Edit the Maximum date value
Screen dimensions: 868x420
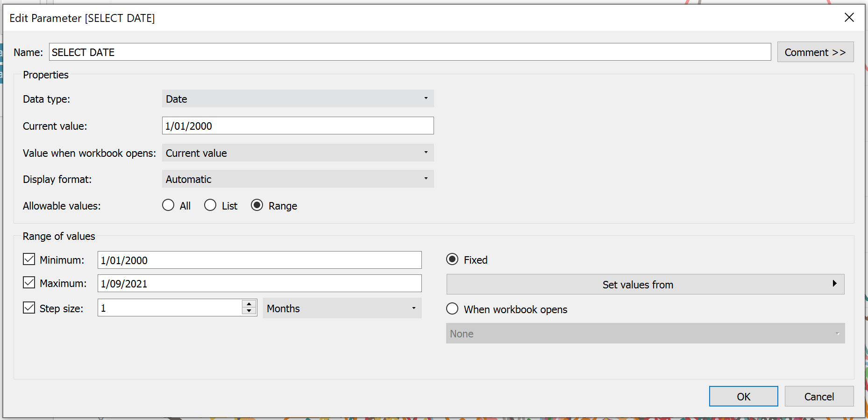point(259,283)
